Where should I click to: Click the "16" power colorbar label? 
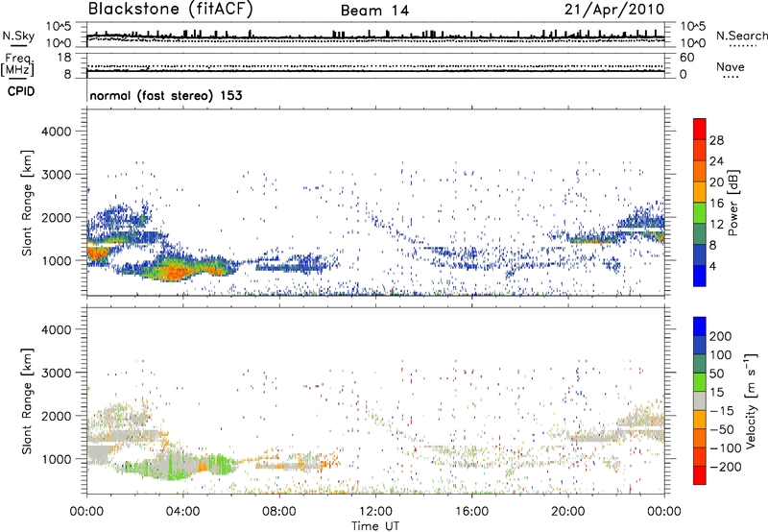pos(716,204)
